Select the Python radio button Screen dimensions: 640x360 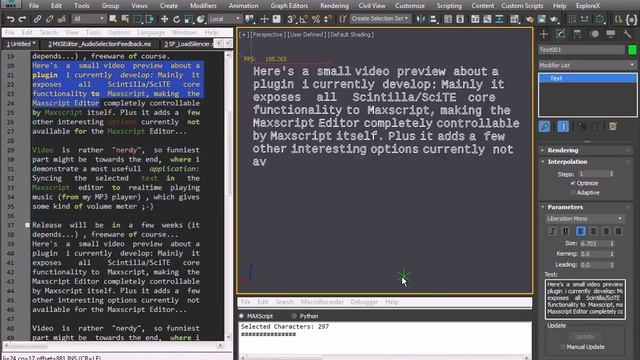pos(294,316)
